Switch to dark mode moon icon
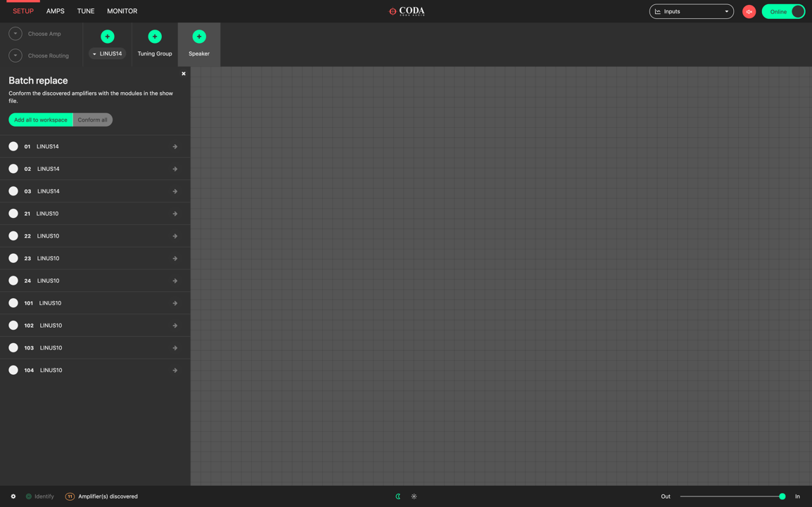 pos(398,496)
